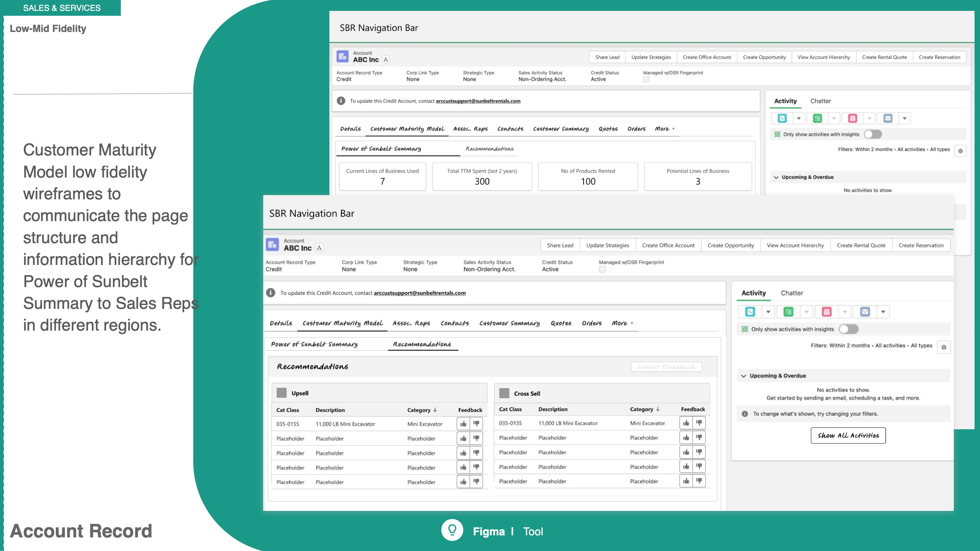Image resolution: width=980 pixels, height=551 pixels.
Task: Sort Cross Sell table by Category column
Action: [x=644, y=409]
